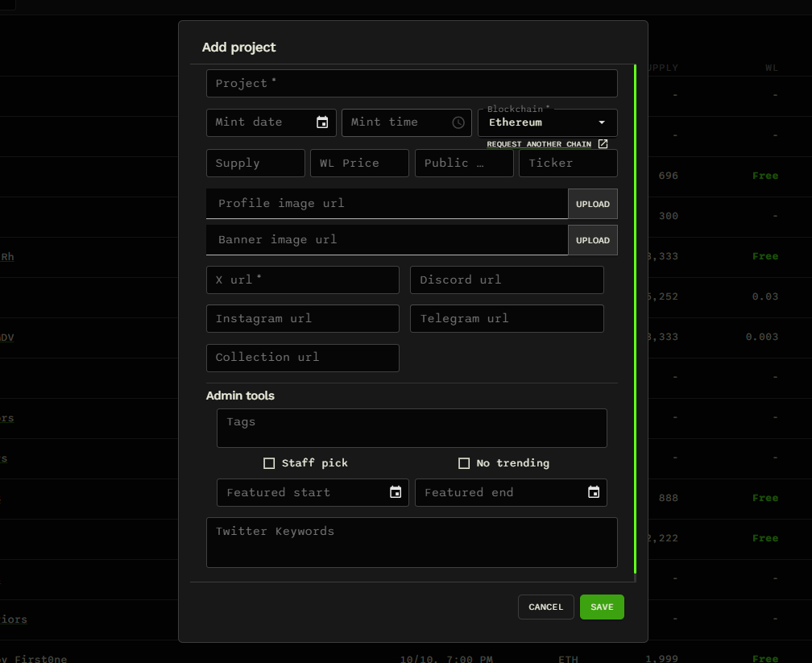Focus the Supply input
This screenshot has height=663, width=812.
pyautogui.click(x=256, y=164)
